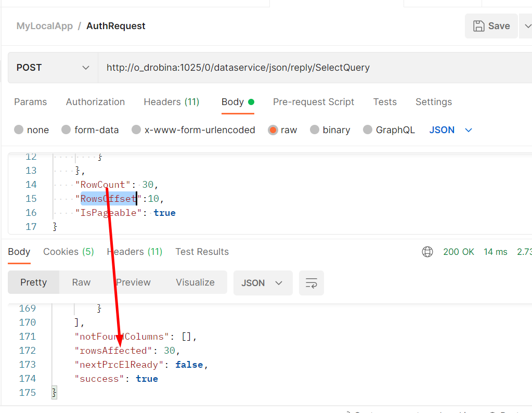Click the "nextPrcElReady" key in response
The image size is (532, 413).
(119, 365)
